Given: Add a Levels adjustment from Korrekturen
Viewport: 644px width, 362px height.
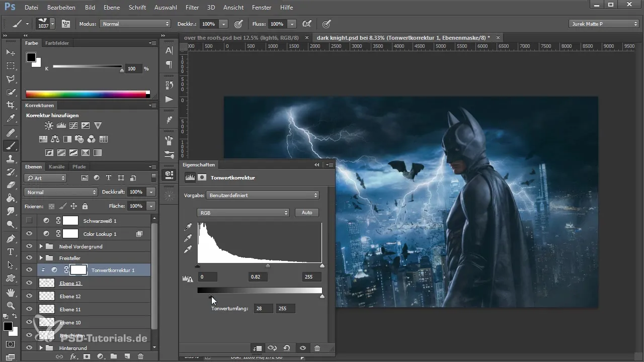Looking at the screenshot, I should click(61, 126).
